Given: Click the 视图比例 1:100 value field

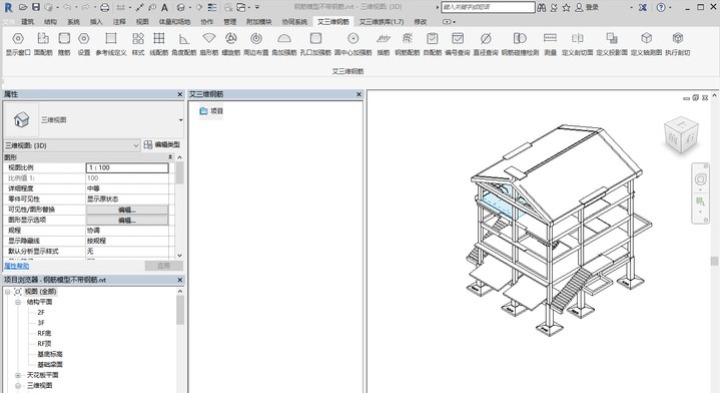Looking at the screenshot, I should click(x=127, y=168).
